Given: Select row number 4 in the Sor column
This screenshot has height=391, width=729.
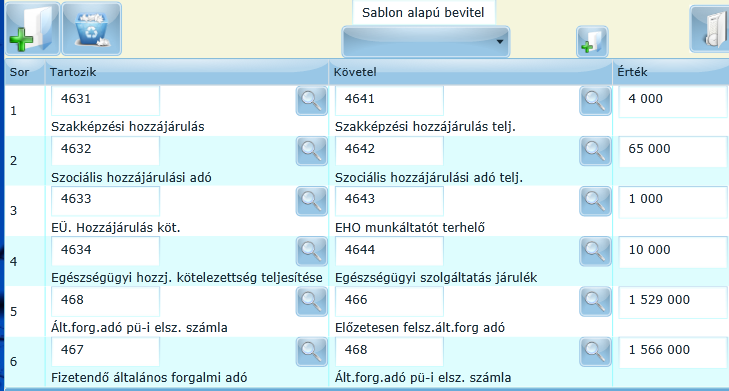Looking at the screenshot, I should coord(13,262).
